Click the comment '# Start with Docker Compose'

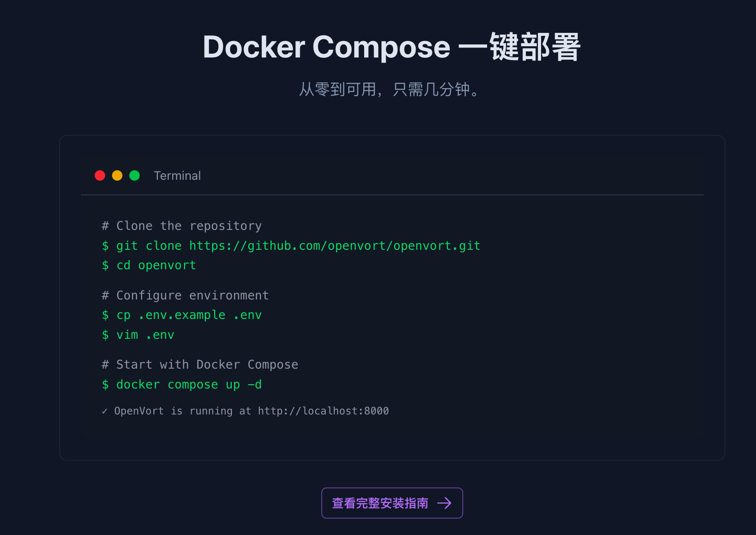point(200,365)
